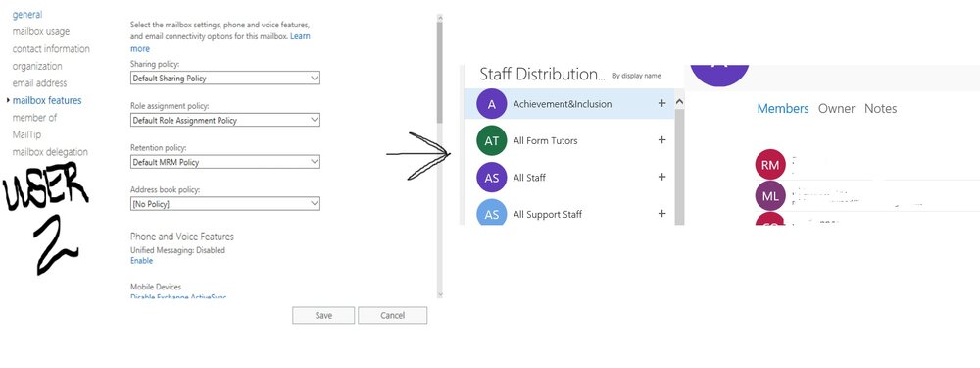Viewport: 980px width, 368px height.
Task: Click the Mobile Devices label
Action: click(x=156, y=287)
